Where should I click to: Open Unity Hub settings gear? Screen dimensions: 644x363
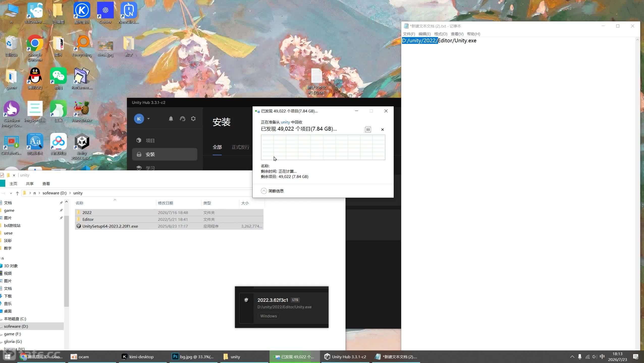tap(193, 119)
